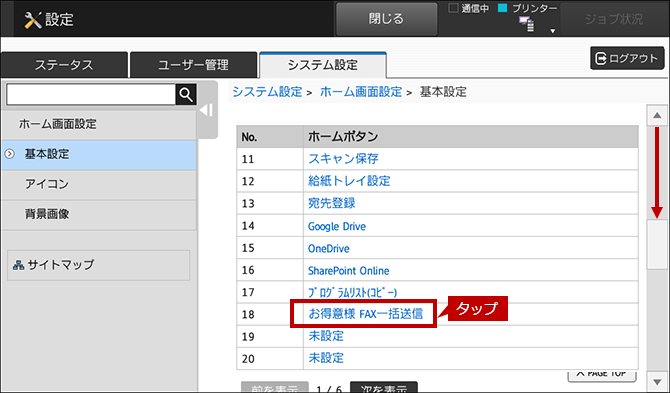This screenshot has width=670, height=393.
Task: Click the cyan プリンター indicator square
Action: pyautogui.click(x=503, y=8)
